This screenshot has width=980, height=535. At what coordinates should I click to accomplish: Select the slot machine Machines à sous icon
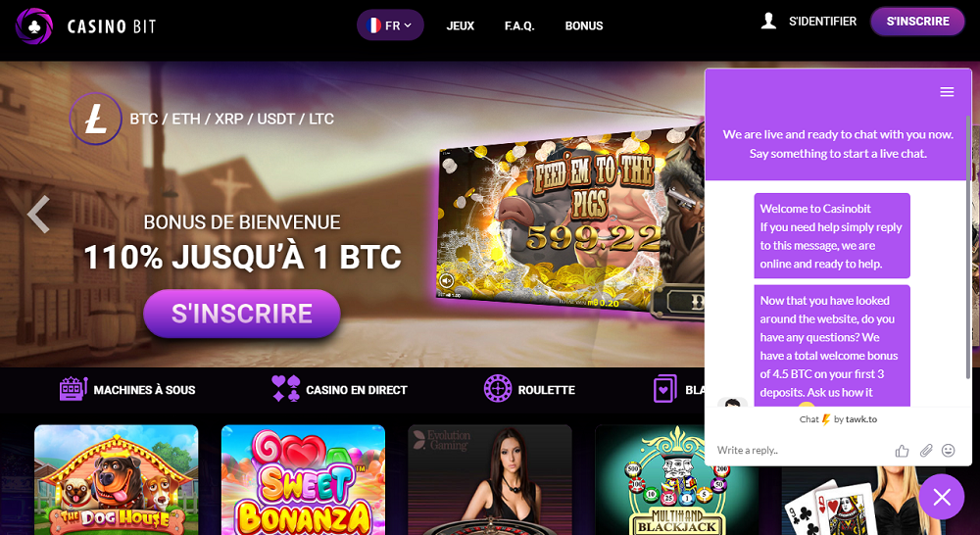73,389
